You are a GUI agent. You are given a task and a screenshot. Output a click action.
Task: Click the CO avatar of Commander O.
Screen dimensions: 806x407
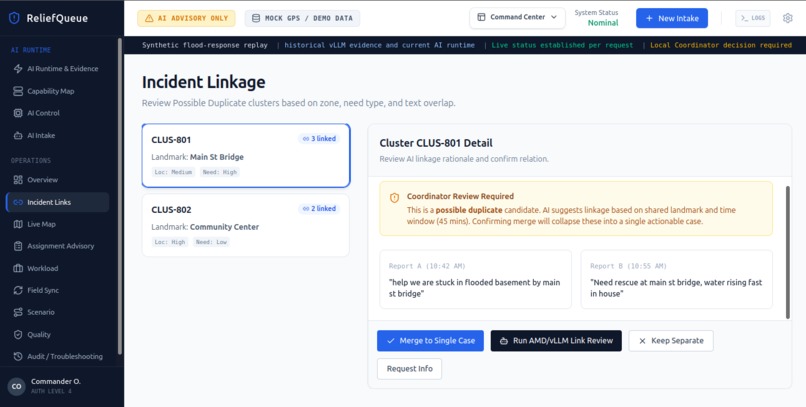click(x=16, y=386)
